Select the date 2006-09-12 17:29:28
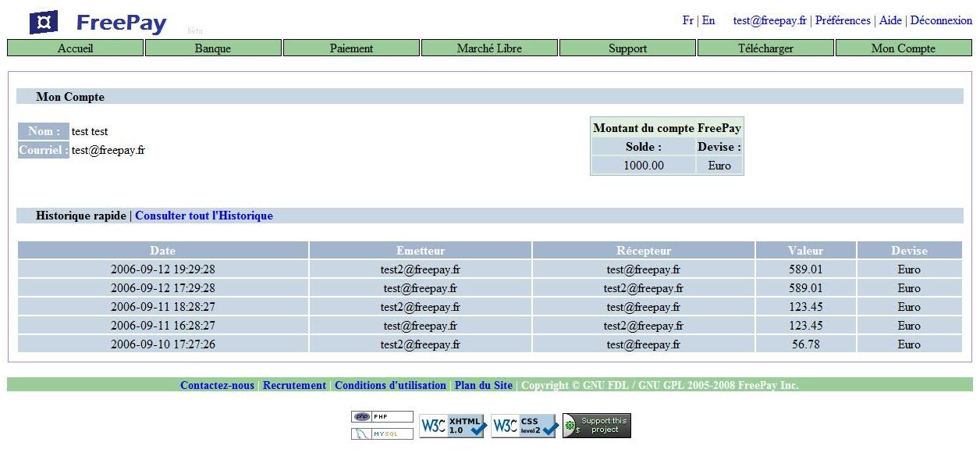This screenshot has width=980, height=453. point(163,288)
